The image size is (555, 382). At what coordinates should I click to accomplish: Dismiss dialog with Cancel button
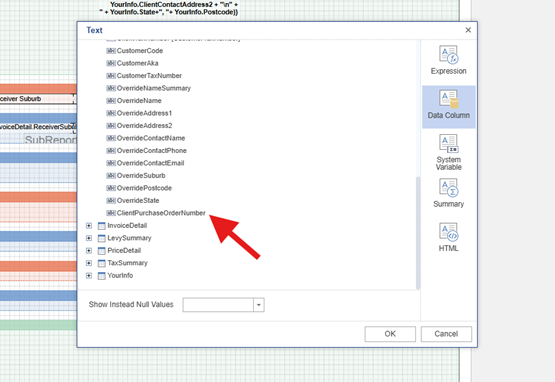pyautogui.click(x=446, y=334)
